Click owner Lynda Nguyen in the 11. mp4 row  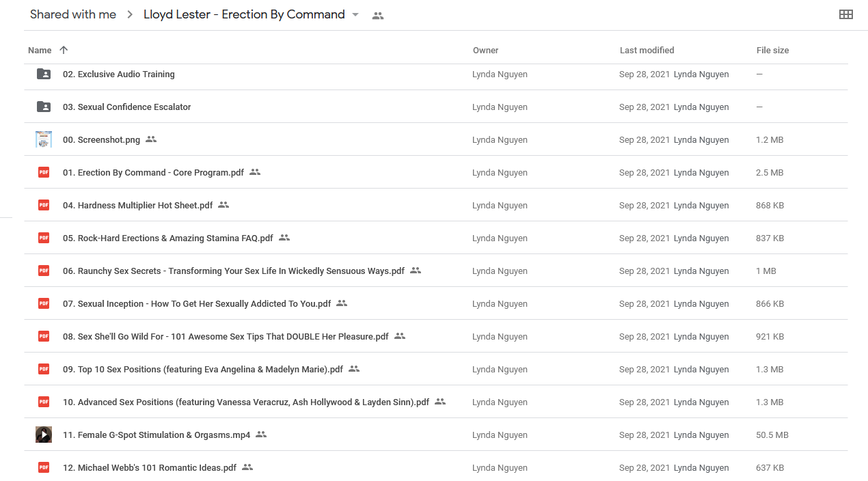click(x=500, y=435)
